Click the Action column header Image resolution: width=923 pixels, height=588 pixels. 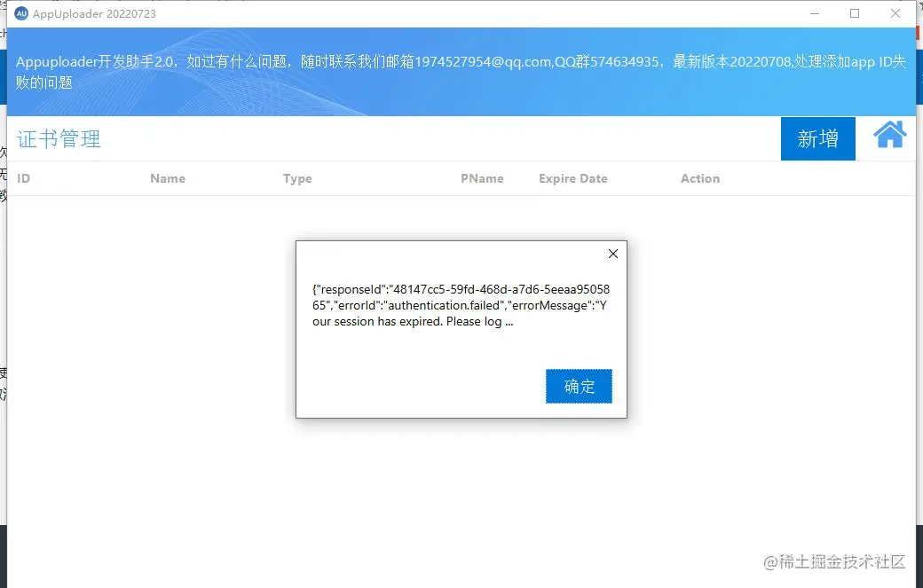(x=699, y=178)
